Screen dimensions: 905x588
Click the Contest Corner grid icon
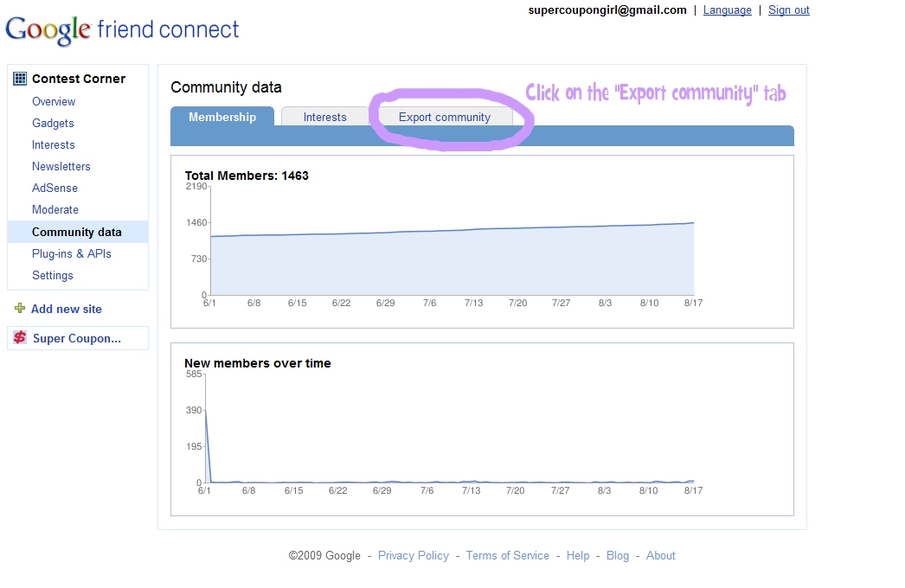pyautogui.click(x=20, y=79)
